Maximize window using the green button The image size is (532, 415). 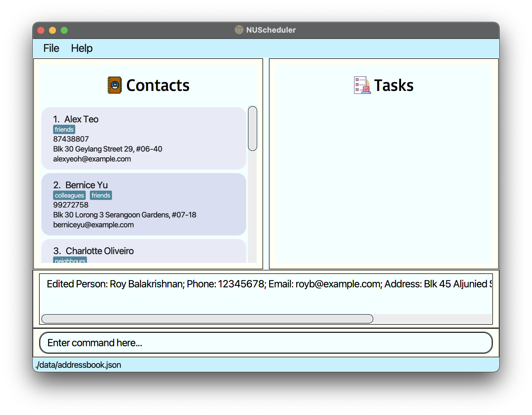pyautogui.click(x=64, y=30)
